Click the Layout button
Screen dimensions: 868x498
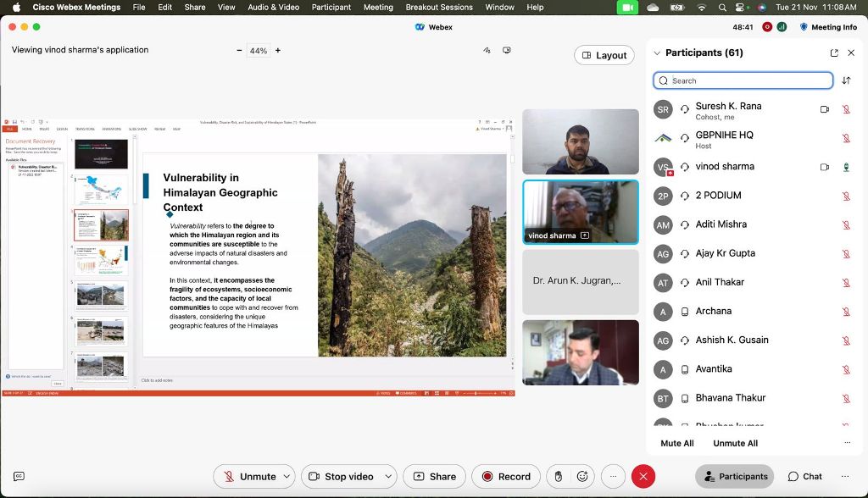[604, 55]
